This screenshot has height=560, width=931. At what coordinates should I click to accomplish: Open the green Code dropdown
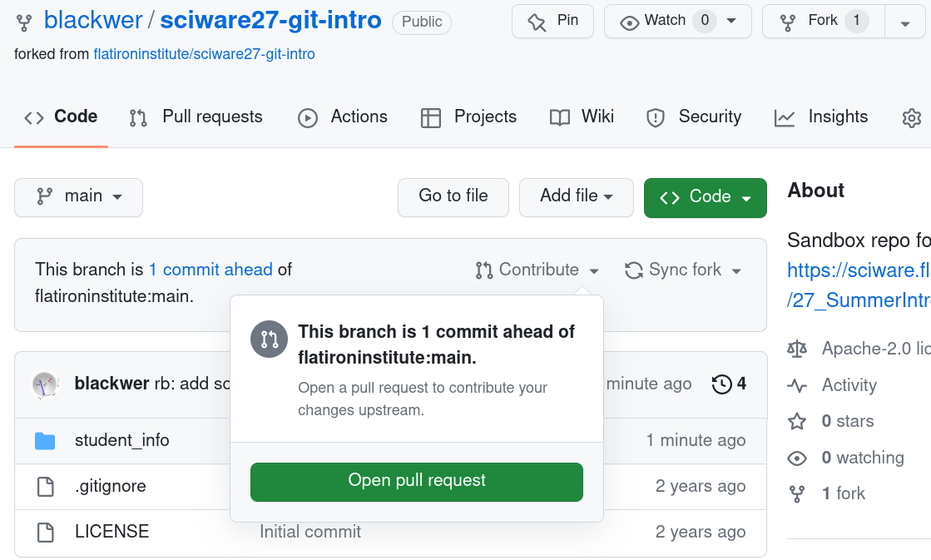[x=706, y=198]
